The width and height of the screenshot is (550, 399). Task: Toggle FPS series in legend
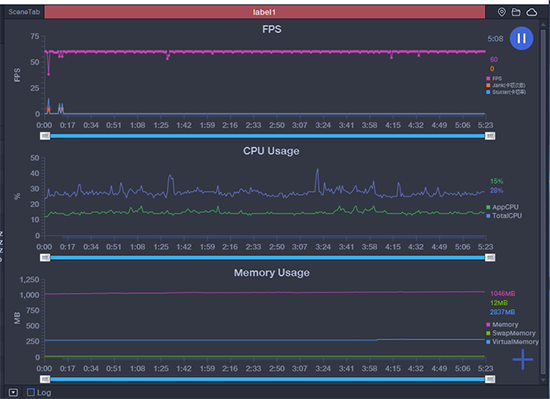pos(494,78)
